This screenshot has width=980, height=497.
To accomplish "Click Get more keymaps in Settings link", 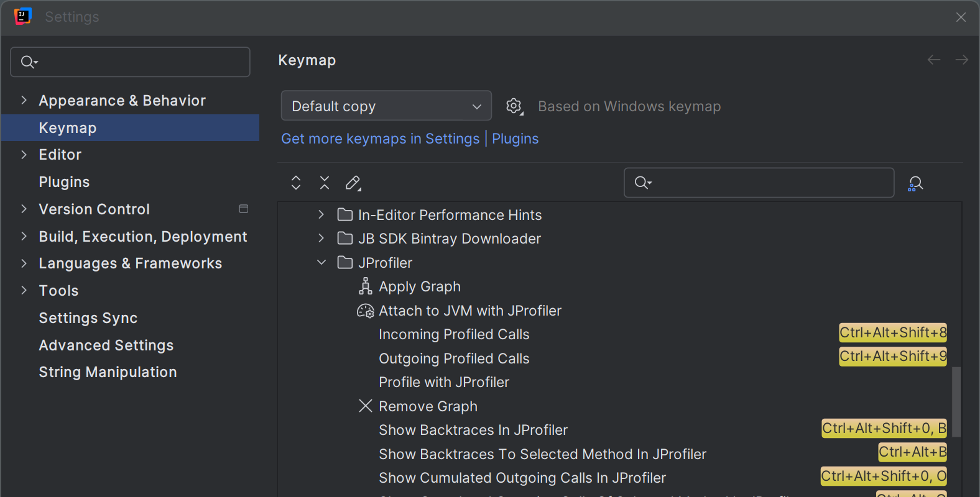I will pyautogui.click(x=381, y=139).
